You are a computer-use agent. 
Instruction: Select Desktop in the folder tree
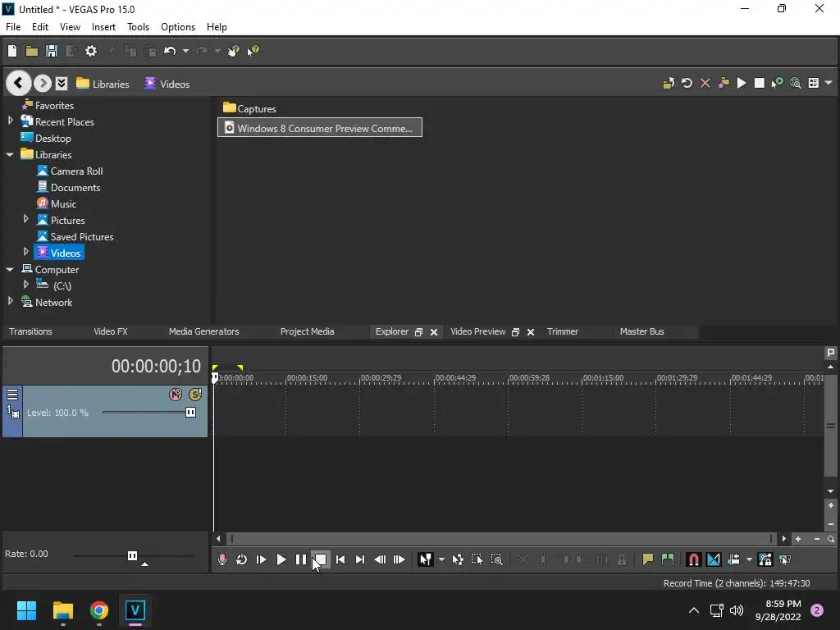pyautogui.click(x=46, y=138)
